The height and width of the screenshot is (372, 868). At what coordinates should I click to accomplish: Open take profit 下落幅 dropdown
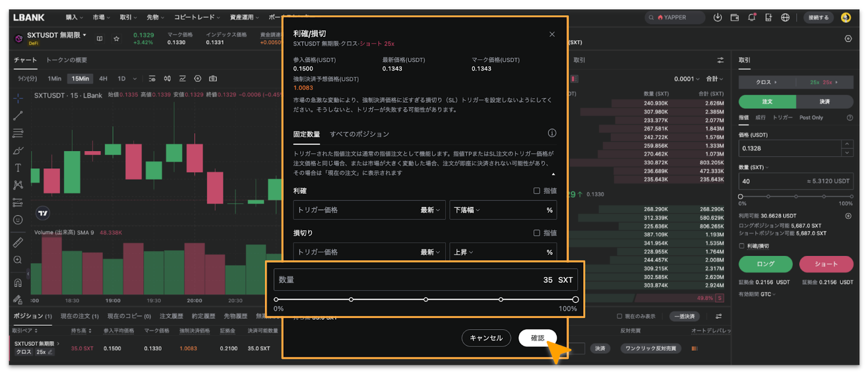tap(467, 210)
